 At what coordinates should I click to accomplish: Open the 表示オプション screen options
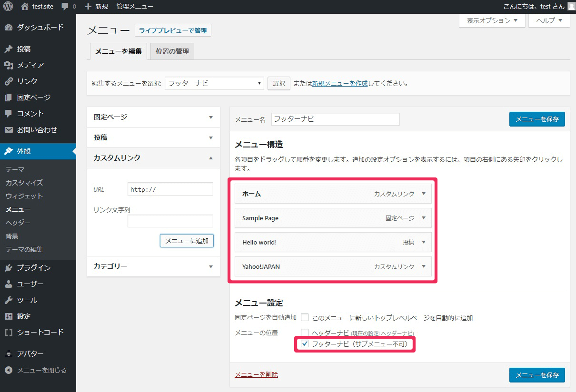coord(492,20)
